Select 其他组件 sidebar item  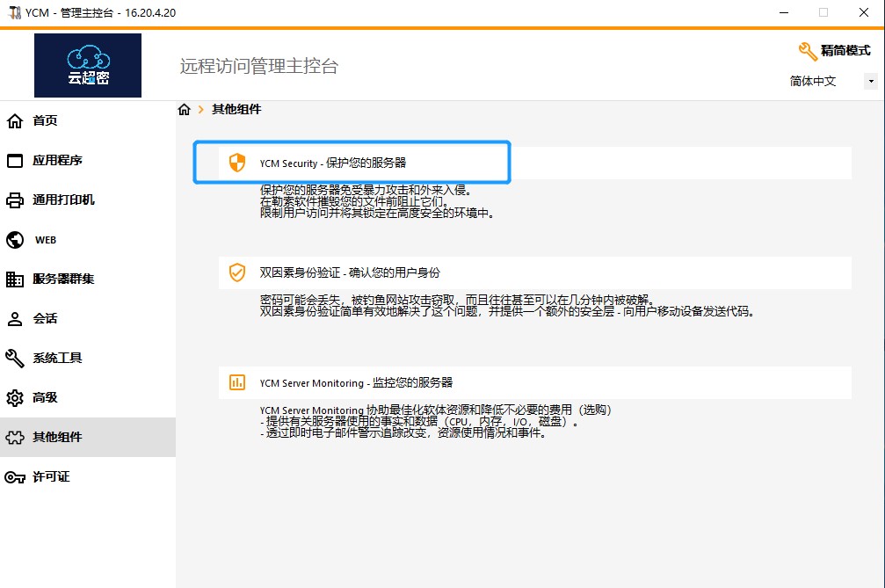coord(88,438)
